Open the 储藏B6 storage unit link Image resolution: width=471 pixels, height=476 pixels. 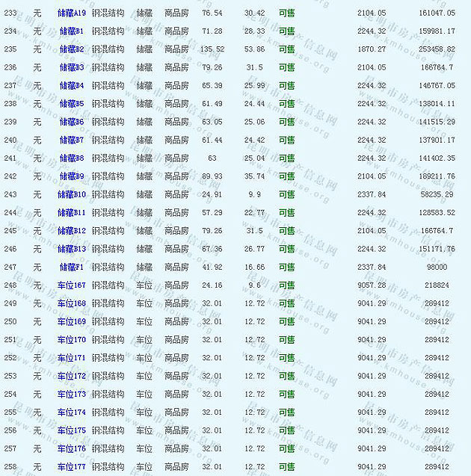pos(72,122)
